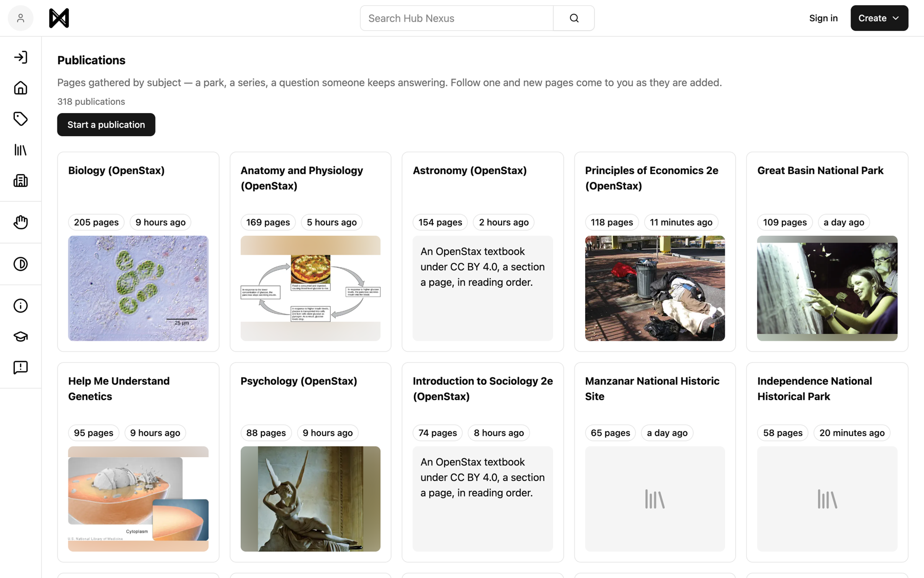The image size is (924, 578).
Task: Click the tag icon in sidebar
Action: point(21,119)
